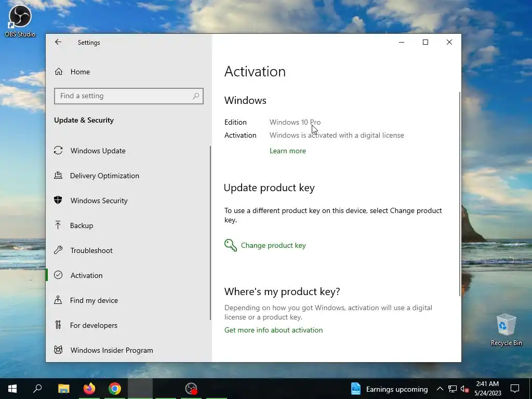
Task: Launch Google Chrome from the taskbar
Action: point(115,389)
